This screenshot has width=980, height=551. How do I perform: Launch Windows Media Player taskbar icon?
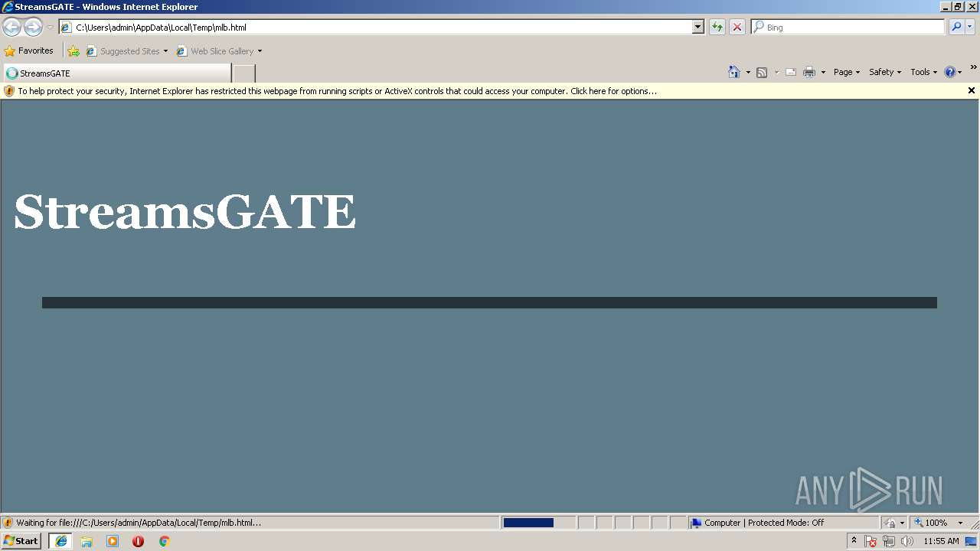(x=113, y=541)
